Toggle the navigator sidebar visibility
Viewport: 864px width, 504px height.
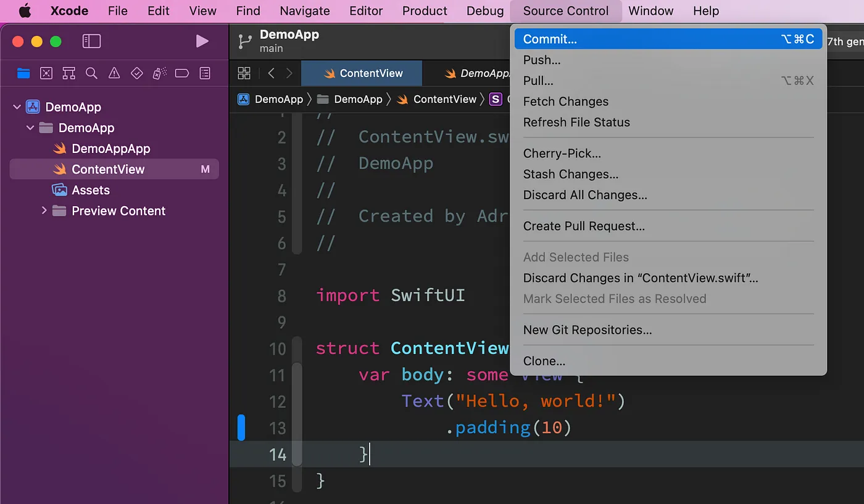coord(91,41)
